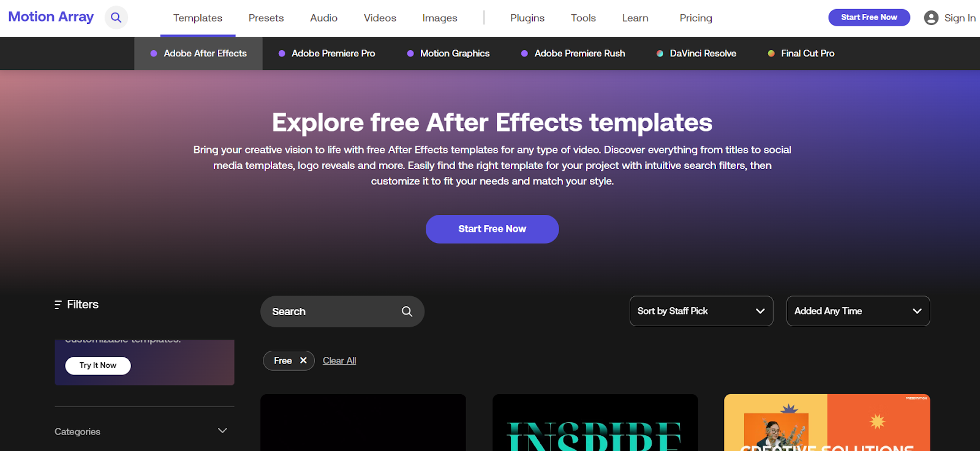The height and width of the screenshot is (451, 980).
Task: Open search via magnifier icon beside logo
Action: pos(116,18)
